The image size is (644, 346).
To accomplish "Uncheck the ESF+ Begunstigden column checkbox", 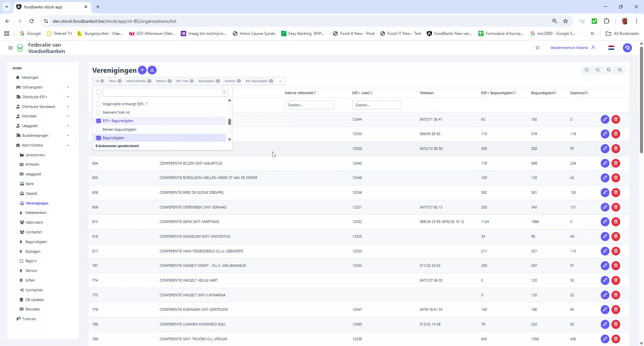I will point(98,121).
